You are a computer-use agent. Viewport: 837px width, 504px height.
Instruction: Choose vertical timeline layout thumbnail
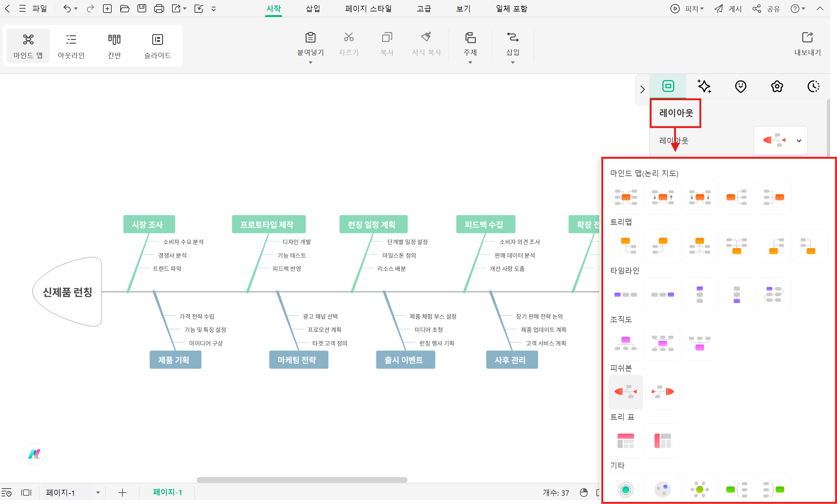tap(699, 294)
